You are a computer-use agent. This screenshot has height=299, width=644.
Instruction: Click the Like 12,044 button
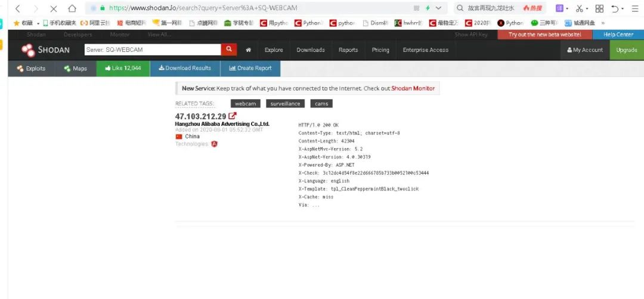(x=123, y=68)
